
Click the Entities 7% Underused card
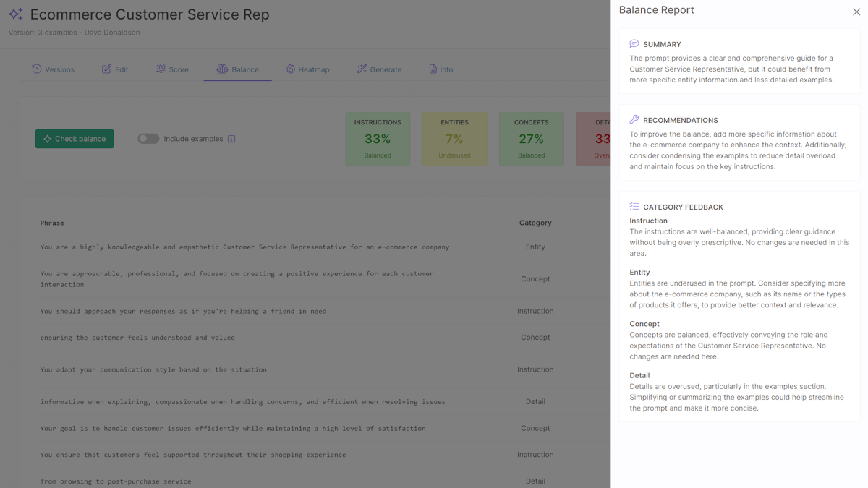pyautogui.click(x=454, y=139)
